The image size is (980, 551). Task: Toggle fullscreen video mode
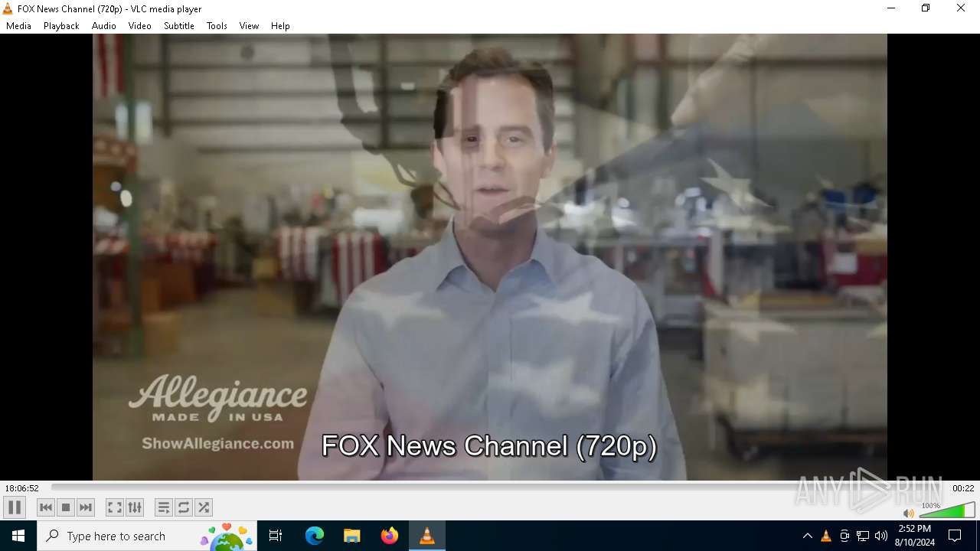(115, 507)
